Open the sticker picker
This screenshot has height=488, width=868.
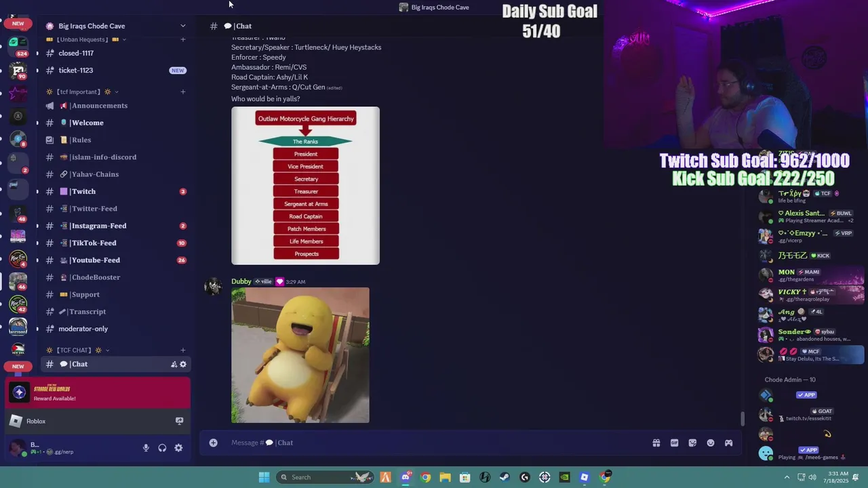(x=692, y=443)
